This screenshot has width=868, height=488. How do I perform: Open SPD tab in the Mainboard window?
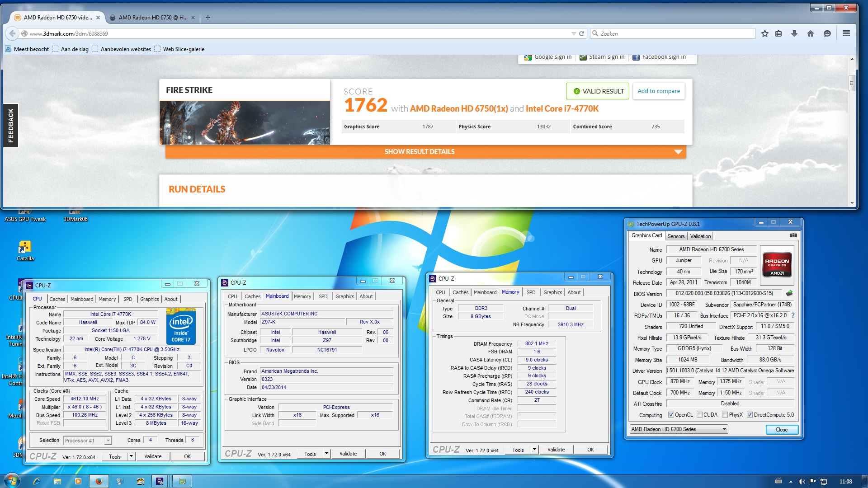[323, 296]
